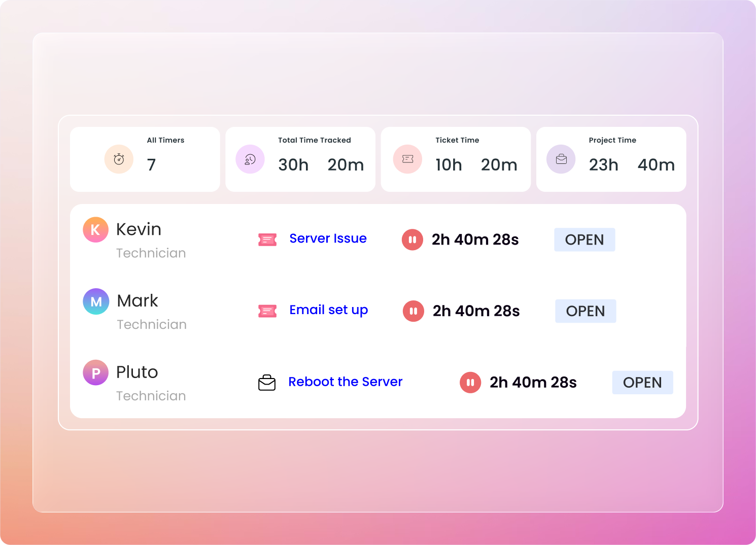Click the All Timers stopwatch icon
The image size is (756, 545).
(119, 159)
